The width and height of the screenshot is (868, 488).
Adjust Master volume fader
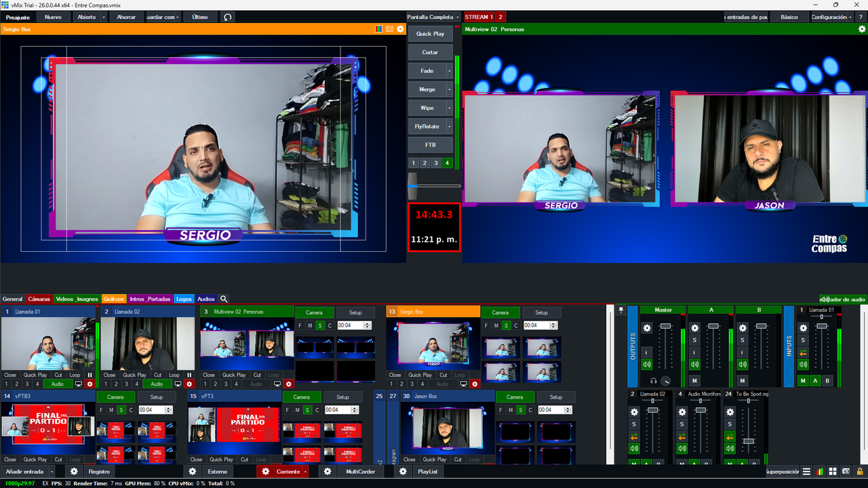point(666,326)
